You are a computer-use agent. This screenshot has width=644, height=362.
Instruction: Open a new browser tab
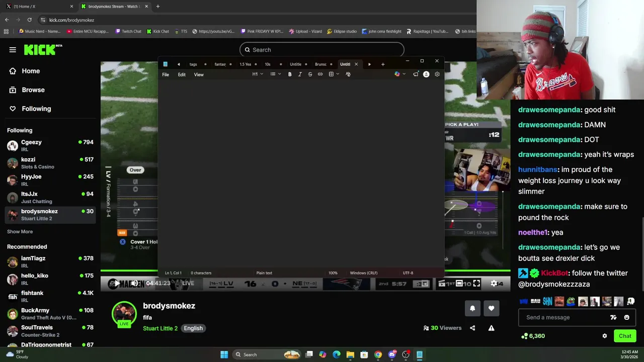pyautogui.click(x=158, y=7)
